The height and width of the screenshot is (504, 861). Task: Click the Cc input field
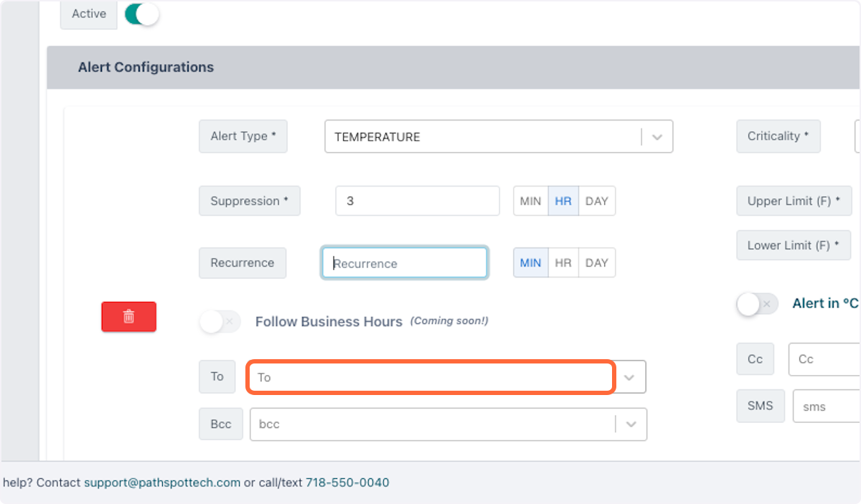824,359
